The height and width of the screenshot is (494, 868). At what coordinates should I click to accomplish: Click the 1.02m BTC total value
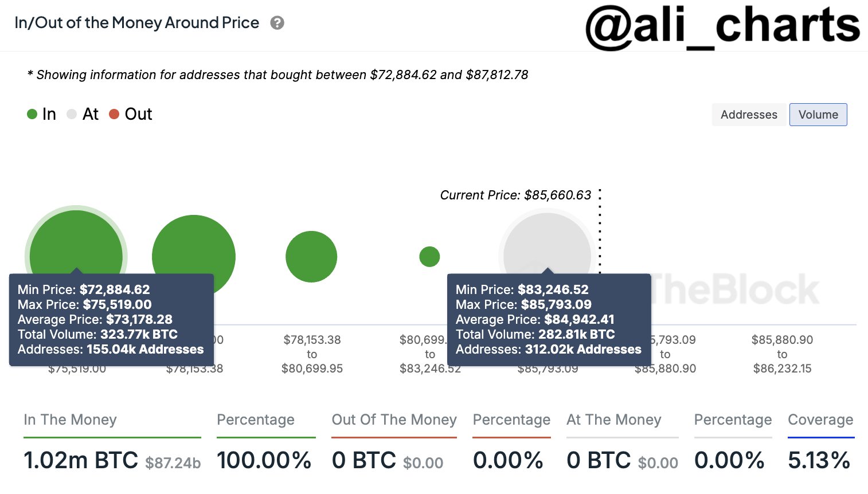pos(81,460)
